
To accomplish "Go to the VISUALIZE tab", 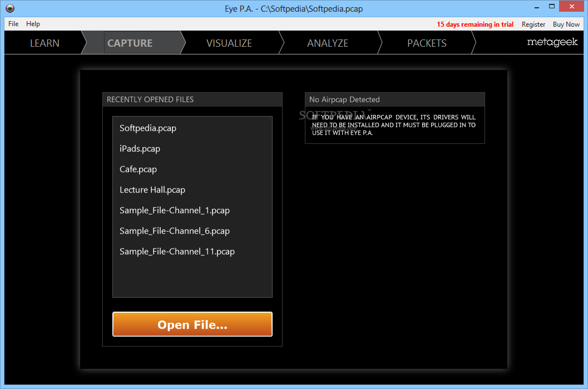I will (x=229, y=43).
